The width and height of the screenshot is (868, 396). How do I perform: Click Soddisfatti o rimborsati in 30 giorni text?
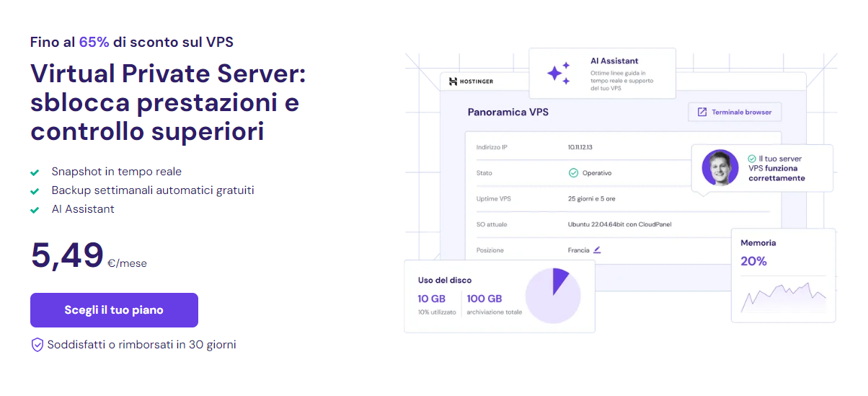[142, 345]
